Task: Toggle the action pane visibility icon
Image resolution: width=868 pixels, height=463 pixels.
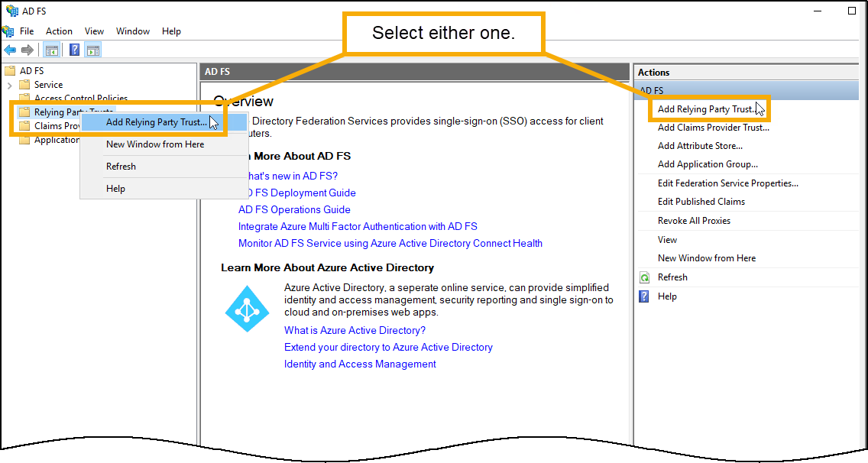Action: coord(93,49)
